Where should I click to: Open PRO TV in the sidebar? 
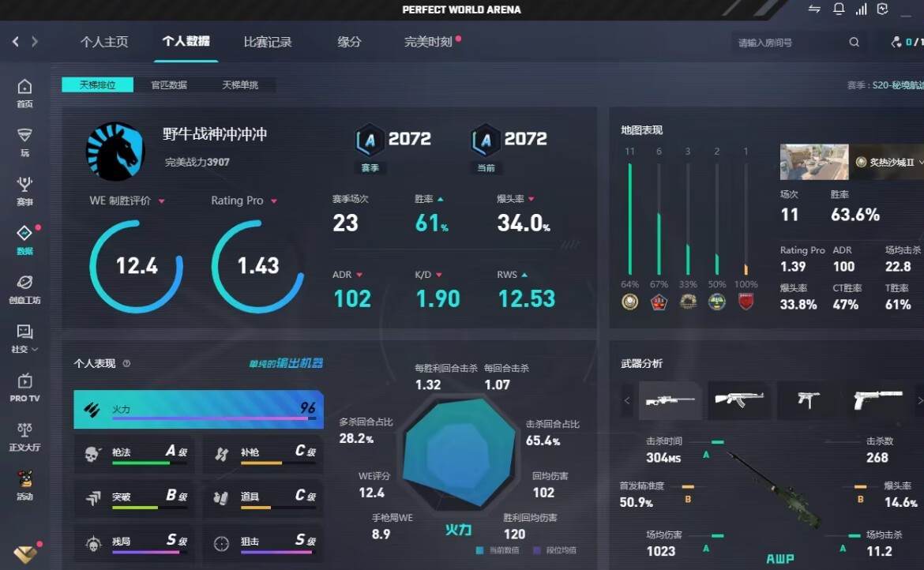(24, 388)
